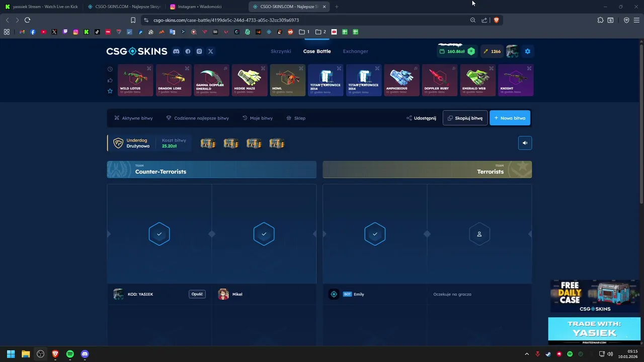Image resolution: width=644 pixels, height=362 pixels.
Task: Click player name Mikel
Action: tap(237, 294)
